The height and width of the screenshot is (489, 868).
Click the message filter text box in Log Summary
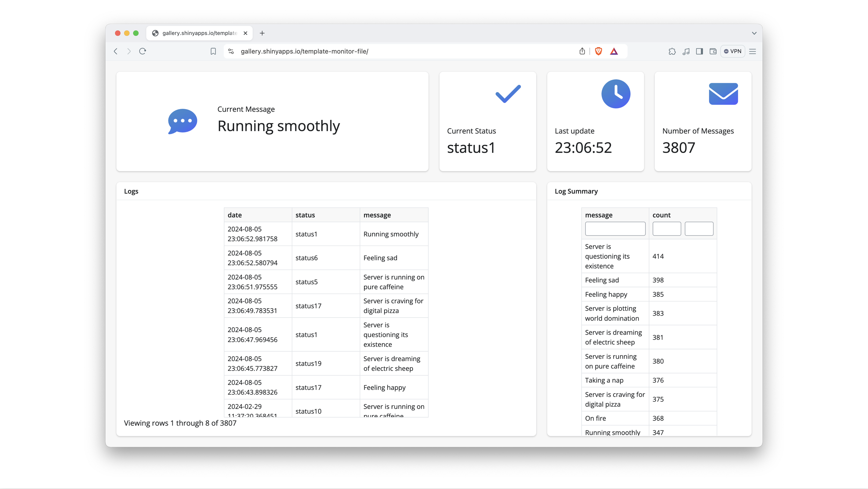[615, 229]
